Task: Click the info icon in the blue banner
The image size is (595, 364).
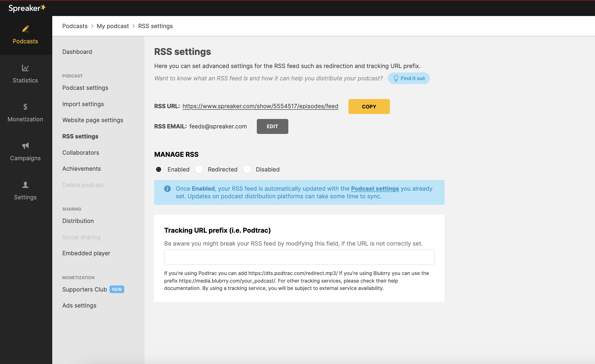Action: point(167,189)
